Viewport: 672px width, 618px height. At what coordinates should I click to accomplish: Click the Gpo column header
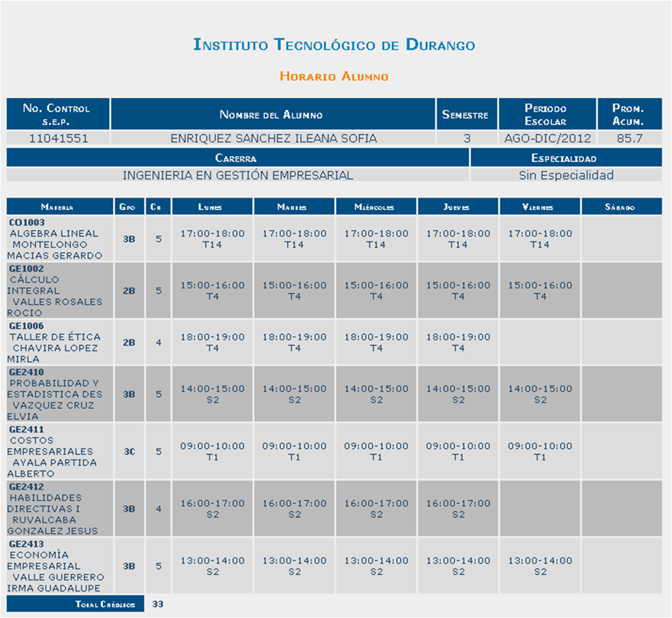point(129,206)
